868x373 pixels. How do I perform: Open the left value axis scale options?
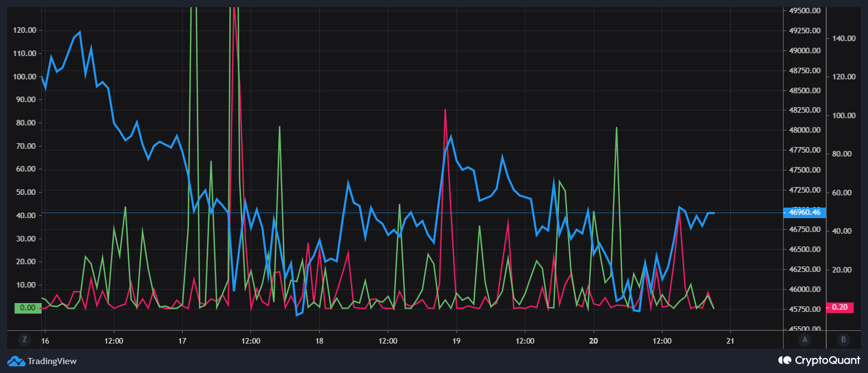tap(24, 167)
